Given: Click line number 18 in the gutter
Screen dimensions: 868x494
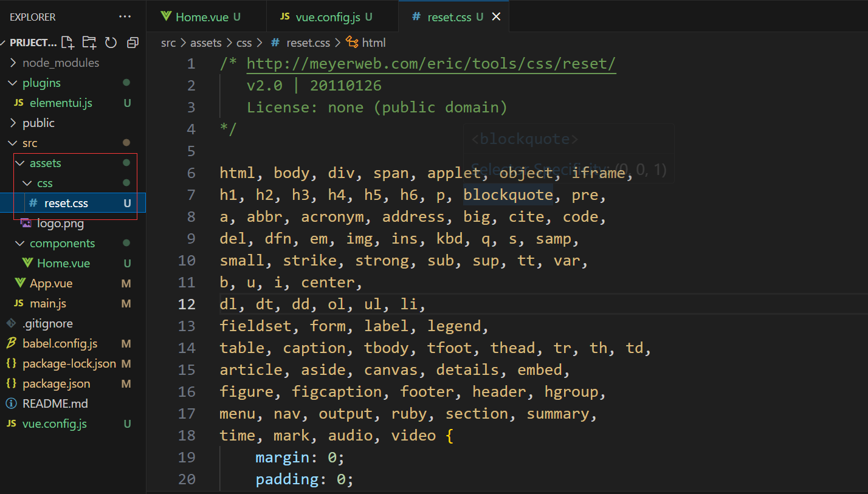Looking at the screenshot, I should [x=187, y=436].
